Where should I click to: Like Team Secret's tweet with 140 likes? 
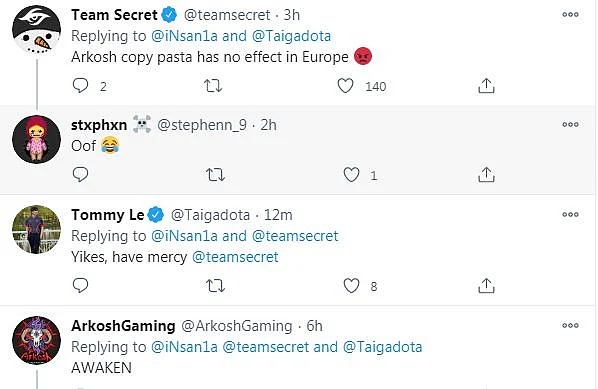coord(345,86)
